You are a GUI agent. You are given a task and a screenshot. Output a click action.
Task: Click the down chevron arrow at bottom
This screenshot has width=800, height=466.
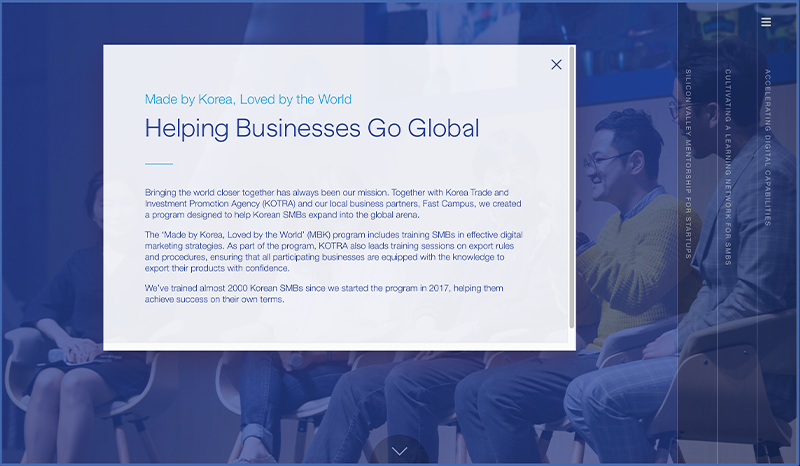pos(399,451)
